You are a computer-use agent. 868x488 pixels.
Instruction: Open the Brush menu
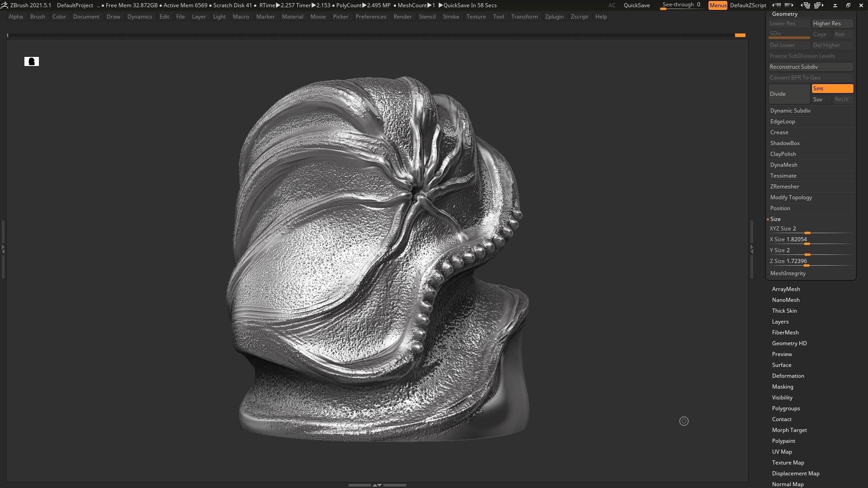tap(38, 17)
